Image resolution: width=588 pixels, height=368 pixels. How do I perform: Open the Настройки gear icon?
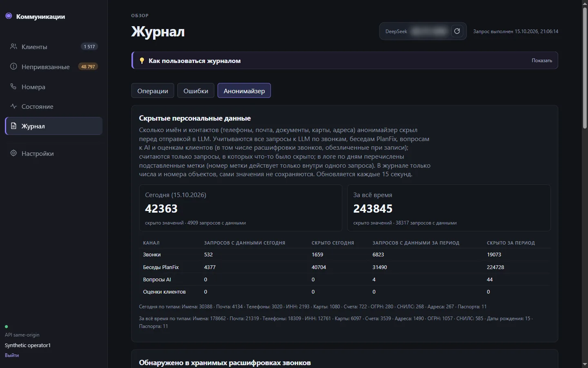(x=13, y=153)
